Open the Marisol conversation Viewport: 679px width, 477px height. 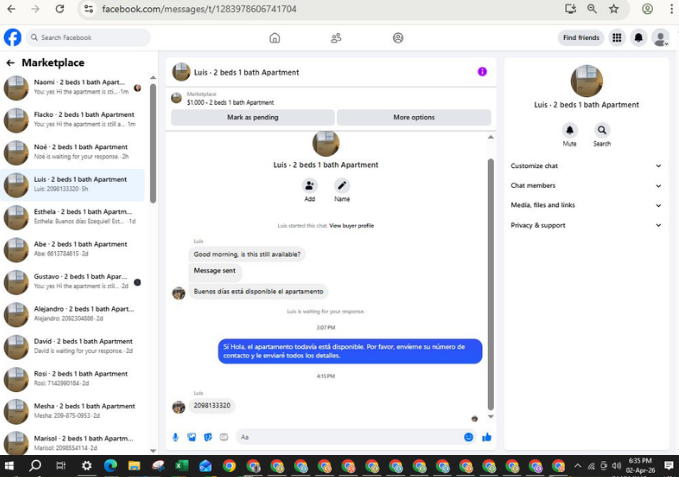[x=73, y=442]
